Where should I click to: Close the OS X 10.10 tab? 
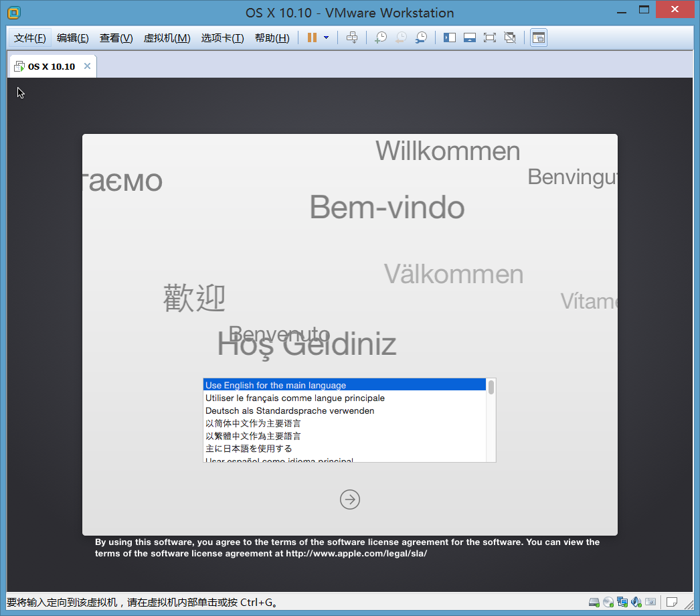[x=88, y=66]
